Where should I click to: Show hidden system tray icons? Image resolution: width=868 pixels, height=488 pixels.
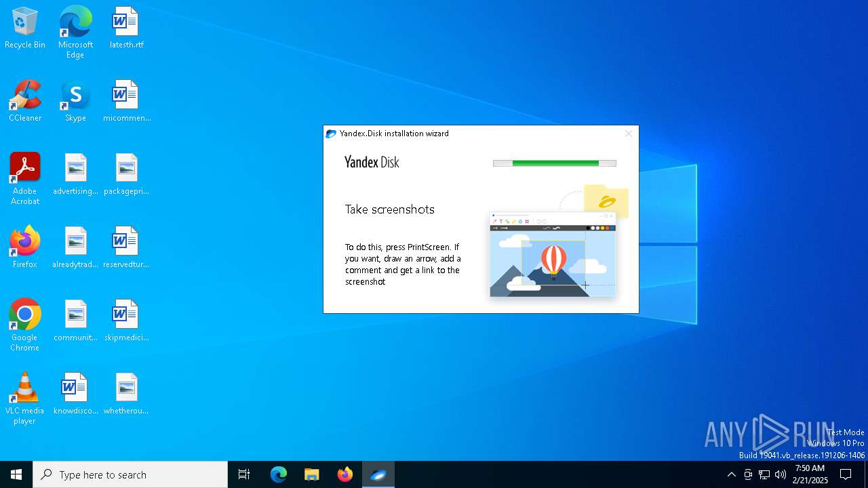tap(731, 474)
